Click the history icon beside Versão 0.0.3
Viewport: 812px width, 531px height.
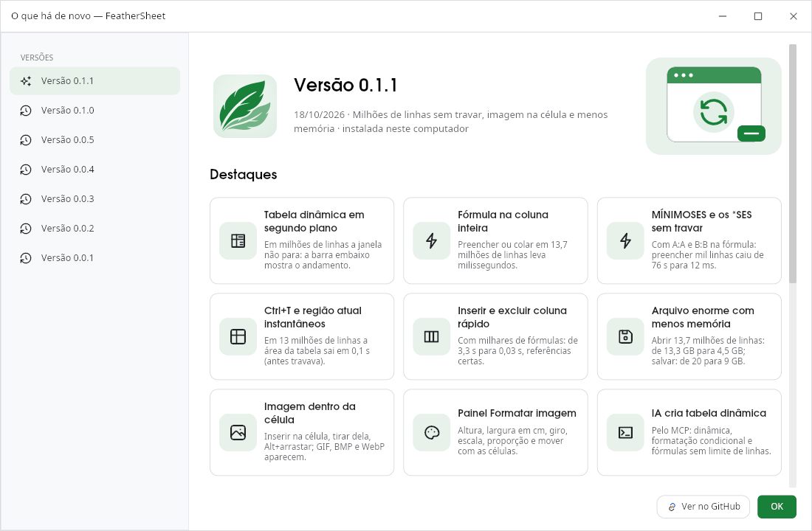(26, 198)
